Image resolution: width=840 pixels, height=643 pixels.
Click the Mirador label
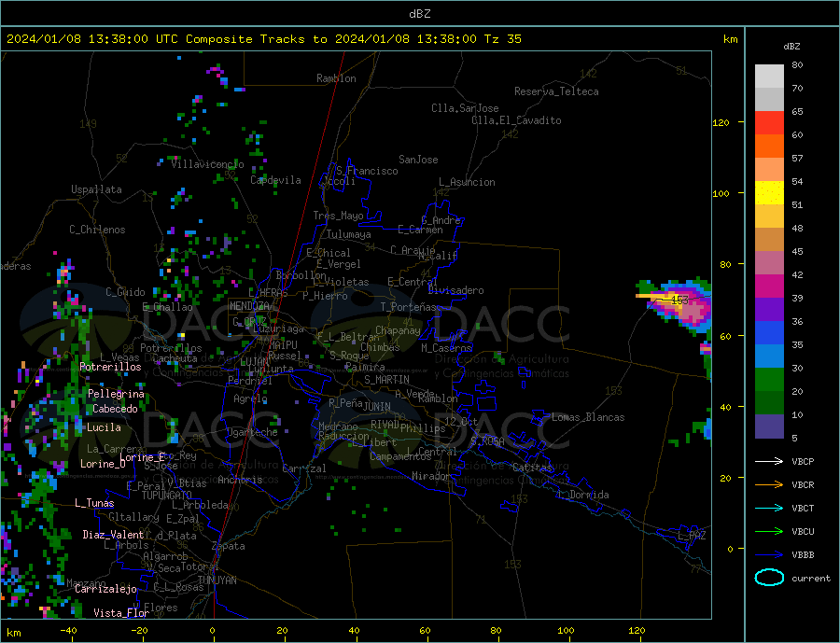point(431,476)
